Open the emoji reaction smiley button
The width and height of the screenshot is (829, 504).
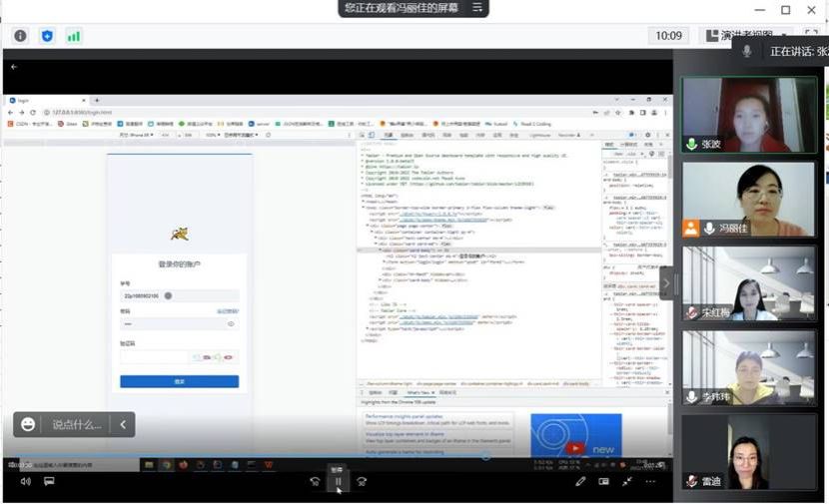(x=28, y=424)
